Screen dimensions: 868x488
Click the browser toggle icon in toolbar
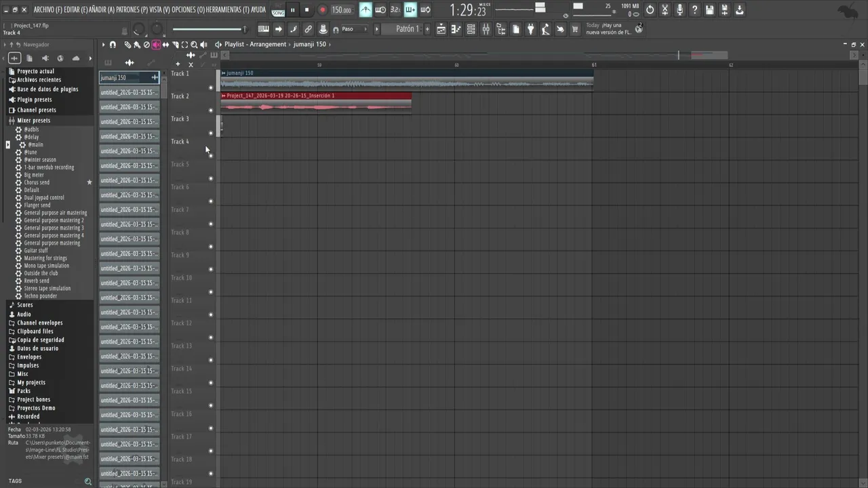(x=500, y=29)
